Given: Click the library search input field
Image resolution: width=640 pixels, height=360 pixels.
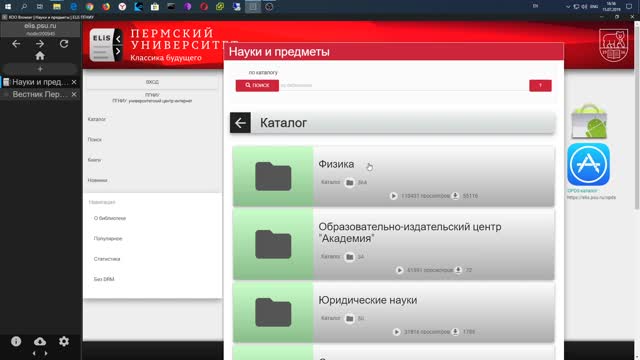Looking at the screenshot, I should click(404, 85).
